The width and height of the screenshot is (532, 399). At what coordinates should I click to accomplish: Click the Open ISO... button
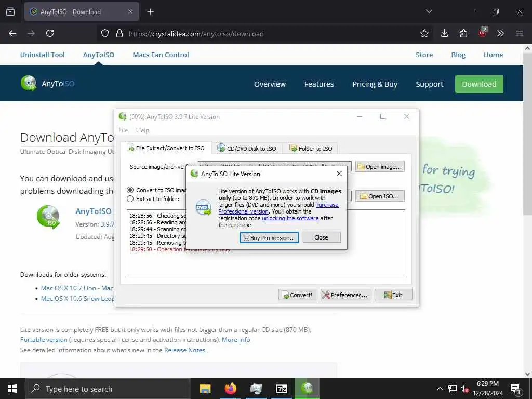[x=380, y=196]
